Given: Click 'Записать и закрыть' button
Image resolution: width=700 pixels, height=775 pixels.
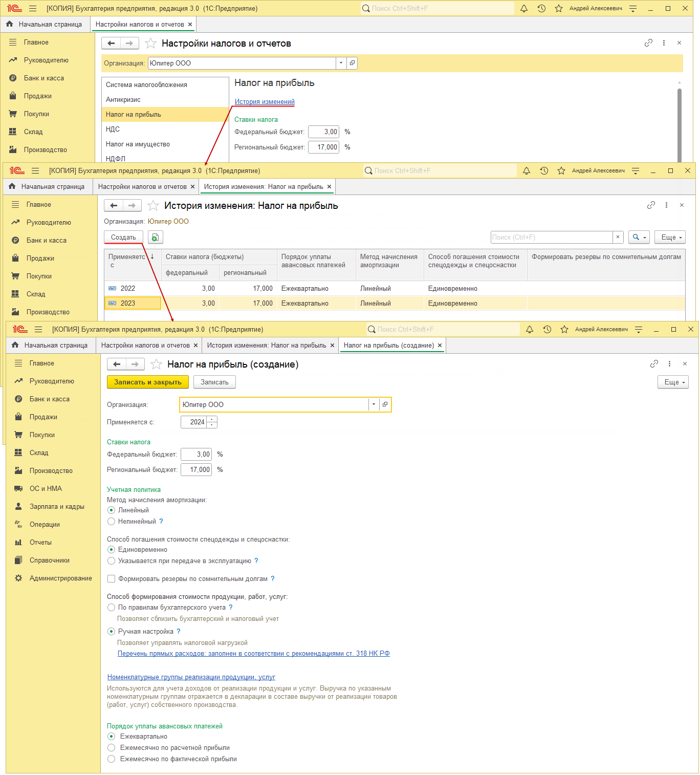Looking at the screenshot, I should [148, 382].
